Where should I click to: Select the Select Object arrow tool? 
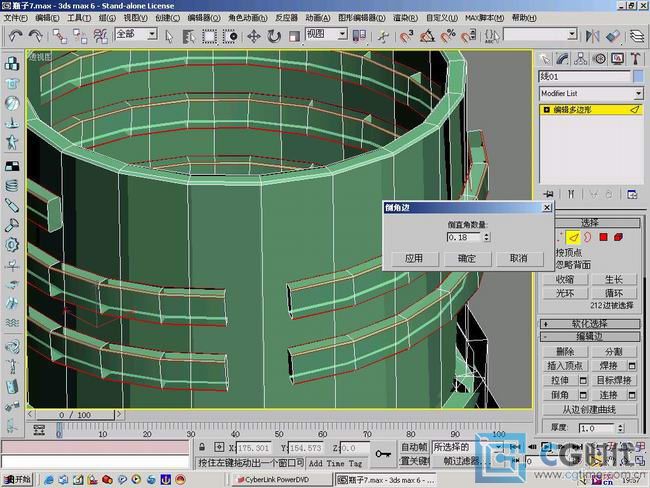pyautogui.click(x=169, y=36)
